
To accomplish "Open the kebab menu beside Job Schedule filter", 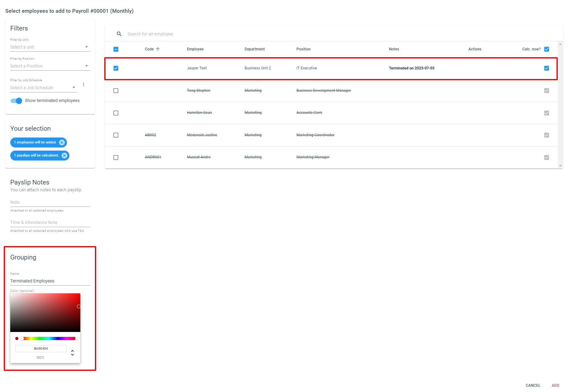I will [x=83, y=84].
